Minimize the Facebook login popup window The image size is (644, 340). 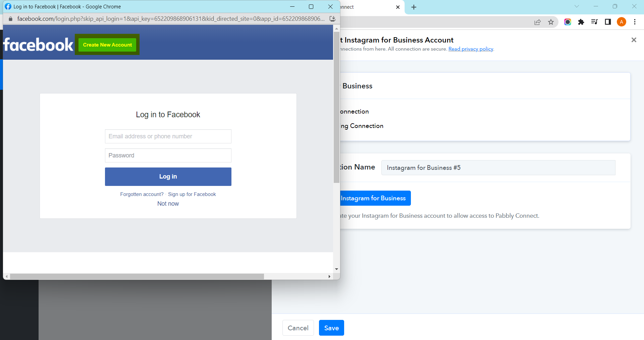pos(292,7)
